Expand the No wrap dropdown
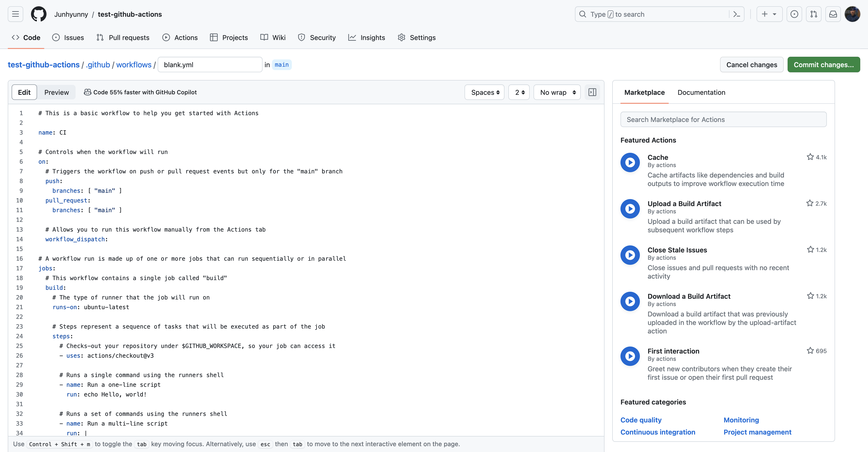Viewport: 868px width, 452px height. pyautogui.click(x=557, y=92)
